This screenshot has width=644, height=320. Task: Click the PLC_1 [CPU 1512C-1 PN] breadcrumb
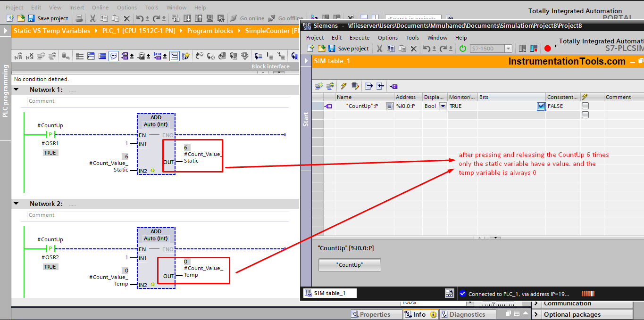click(139, 31)
